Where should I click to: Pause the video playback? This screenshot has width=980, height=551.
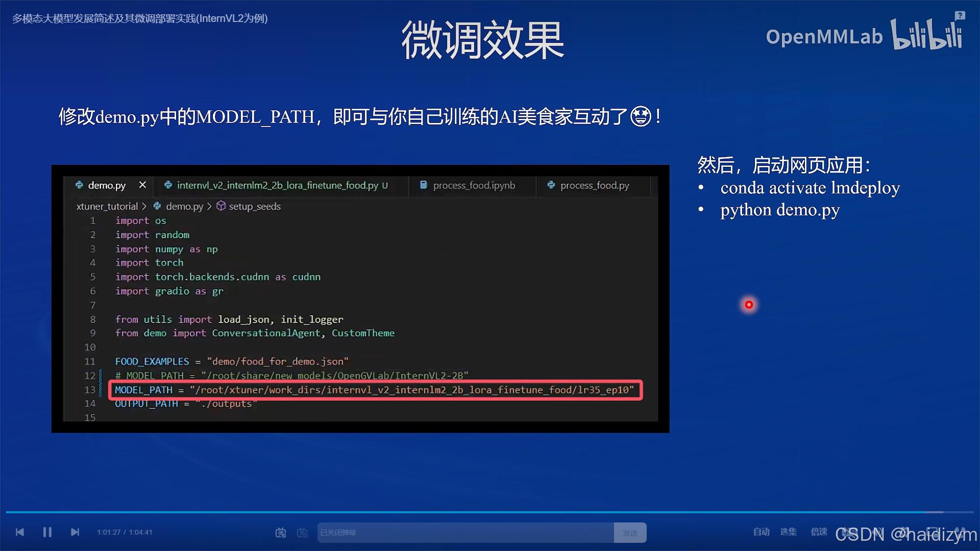[x=47, y=532]
